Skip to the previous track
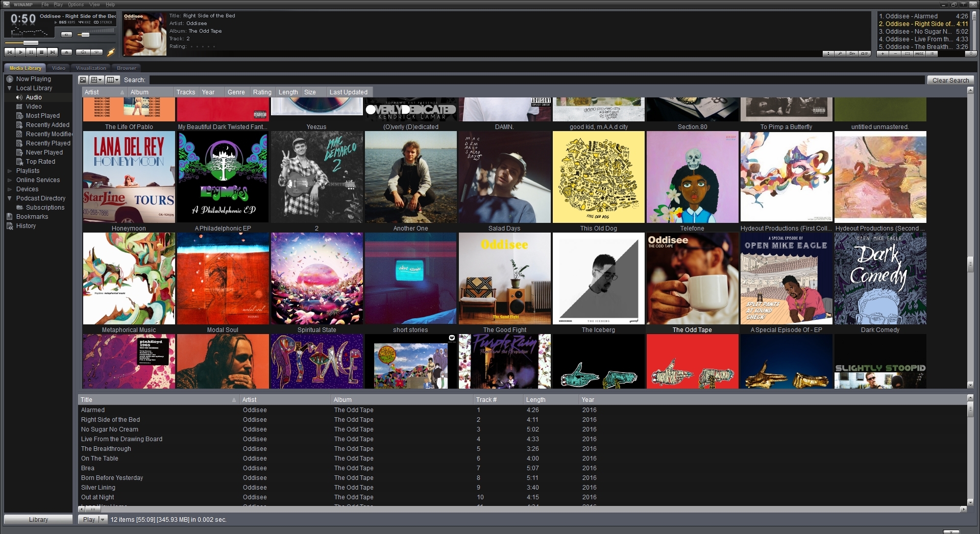The height and width of the screenshot is (534, 980). coord(9,52)
